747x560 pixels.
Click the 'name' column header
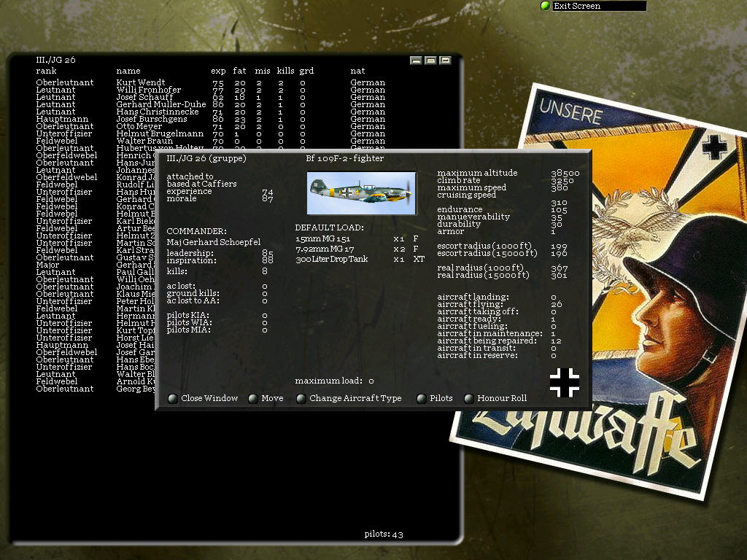[128, 71]
